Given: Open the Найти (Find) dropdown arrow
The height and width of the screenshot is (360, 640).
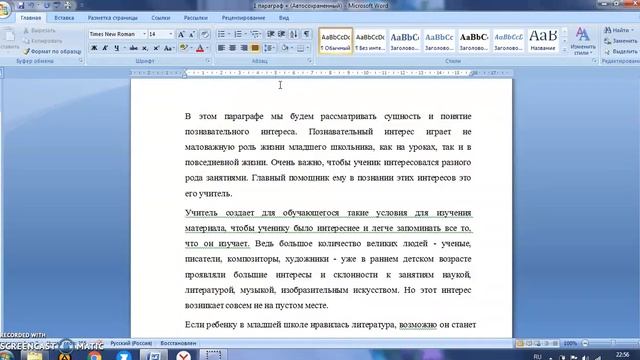Looking at the screenshot, I should click(633, 30).
